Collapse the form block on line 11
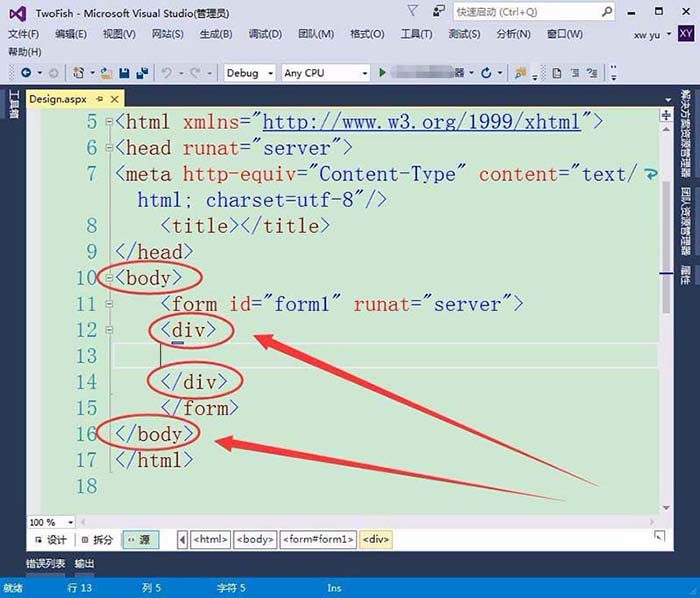Viewport: 700px width, 598px height. pyautogui.click(x=109, y=304)
